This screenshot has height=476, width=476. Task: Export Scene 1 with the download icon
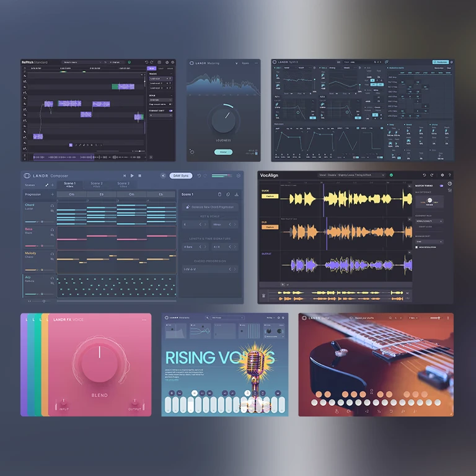tap(237, 194)
